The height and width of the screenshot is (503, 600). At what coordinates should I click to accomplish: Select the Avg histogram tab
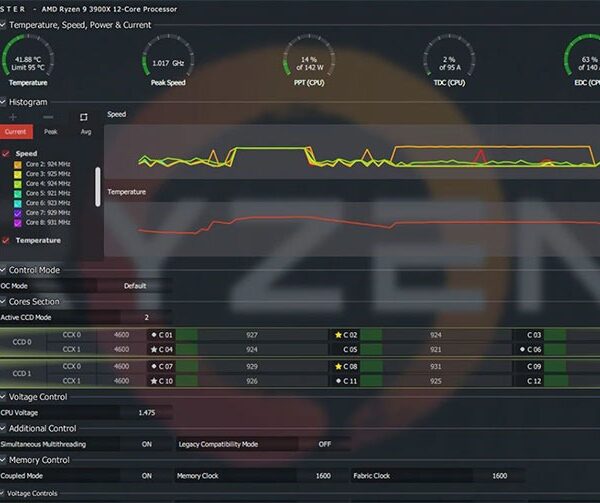point(86,132)
